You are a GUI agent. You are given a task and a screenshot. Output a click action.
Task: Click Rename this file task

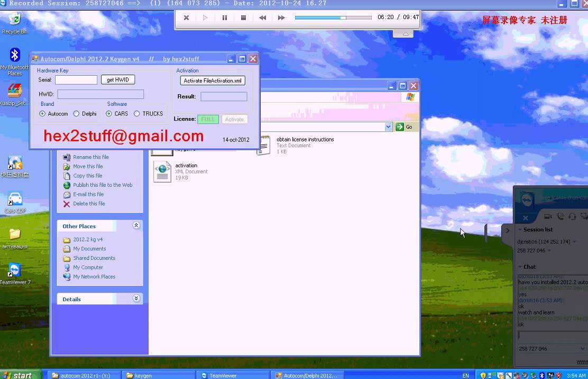point(91,157)
